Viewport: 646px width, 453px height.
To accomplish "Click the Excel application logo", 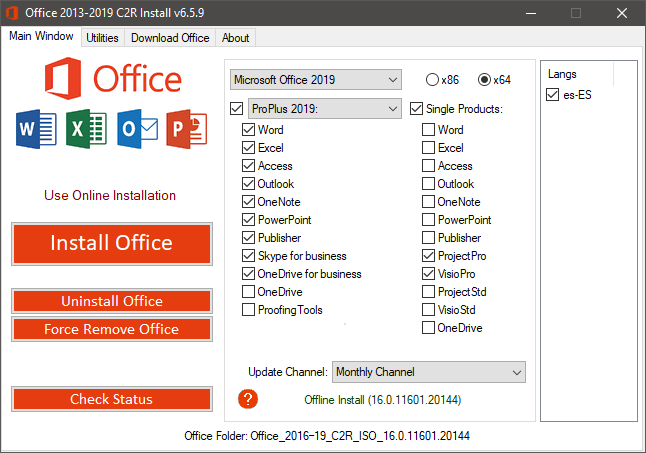I will point(87,129).
